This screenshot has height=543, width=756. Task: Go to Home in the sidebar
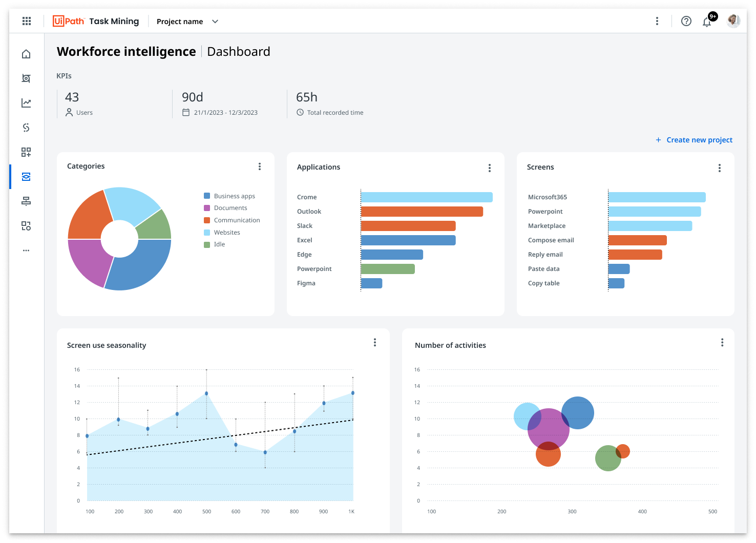click(x=26, y=54)
